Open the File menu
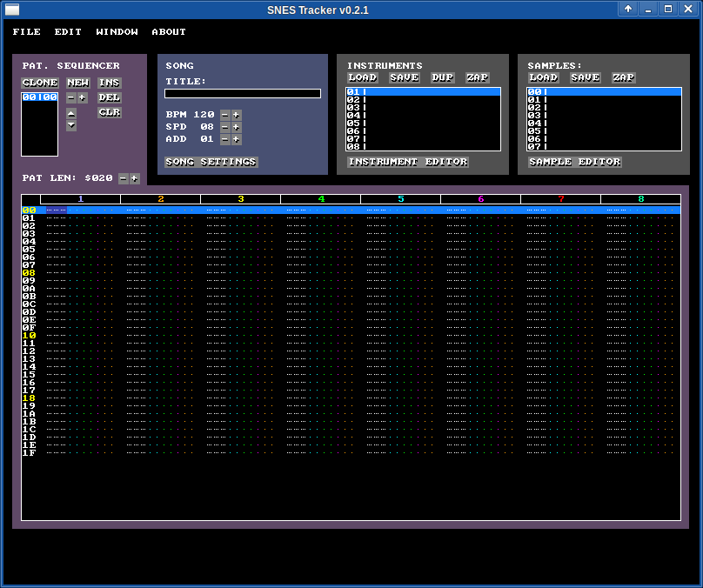The image size is (703, 588). [x=26, y=32]
